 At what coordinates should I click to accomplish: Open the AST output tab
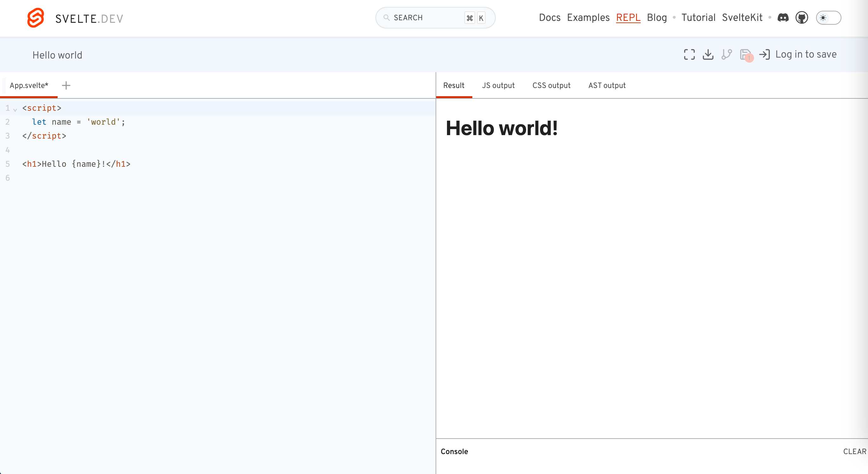click(x=607, y=85)
